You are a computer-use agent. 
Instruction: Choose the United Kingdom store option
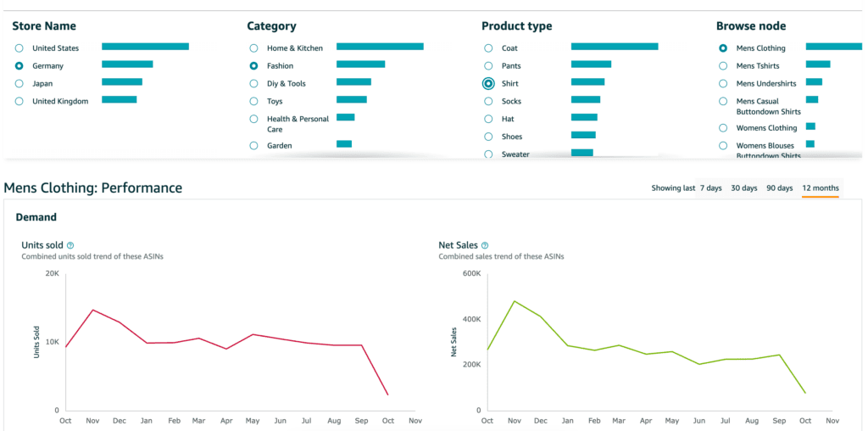click(x=19, y=101)
